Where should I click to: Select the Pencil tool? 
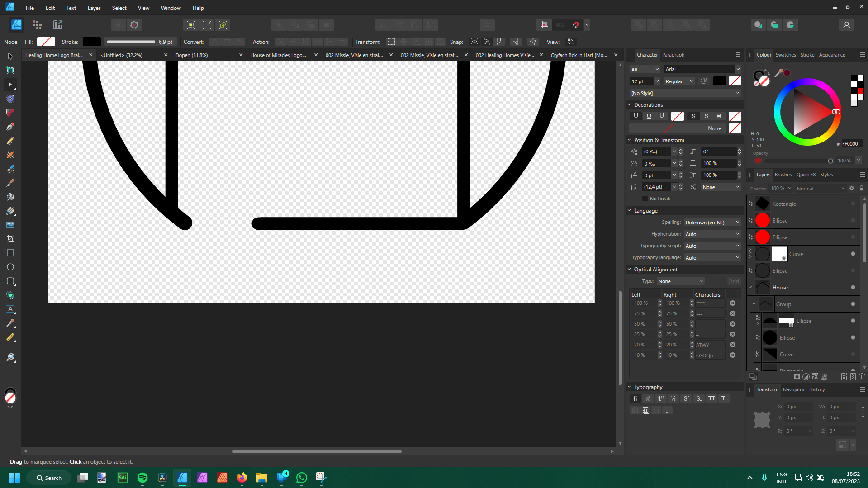click(10, 141)
